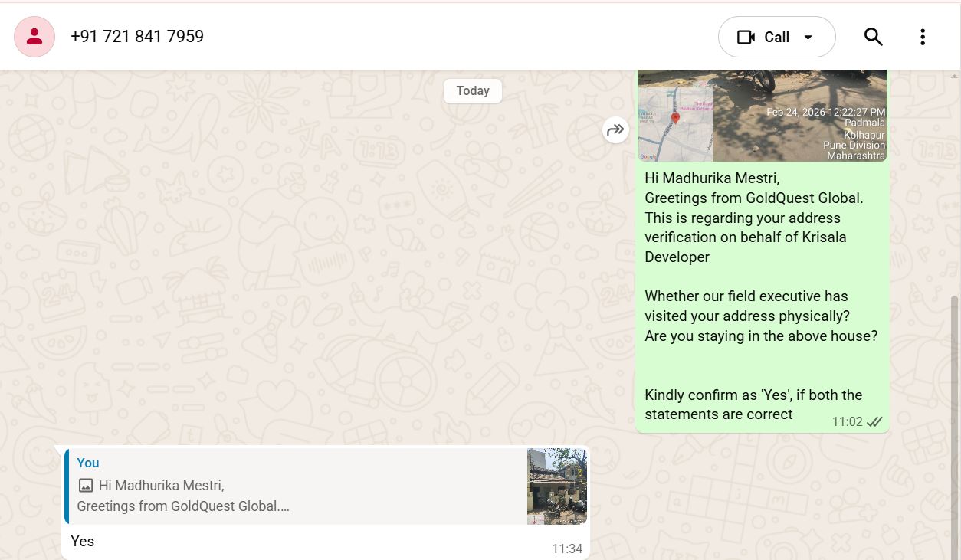Click the 11:02 message timestamp

(x=847, y=422)
